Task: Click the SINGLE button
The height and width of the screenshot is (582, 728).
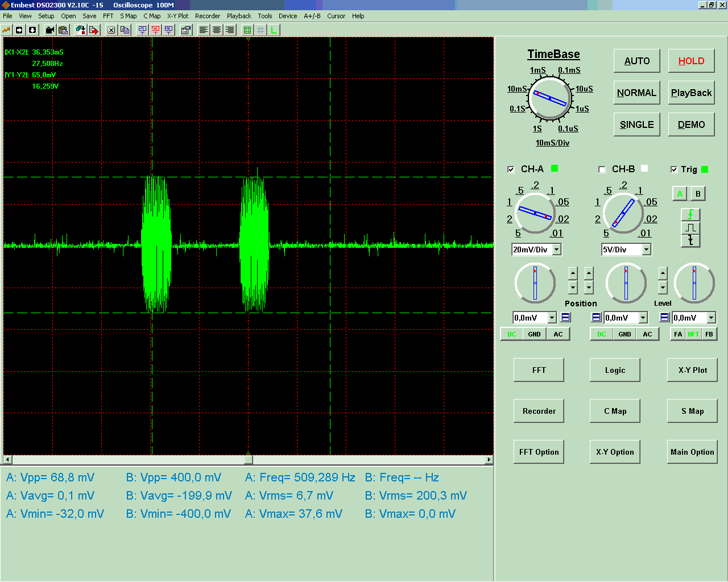Action: pos(637,124)
